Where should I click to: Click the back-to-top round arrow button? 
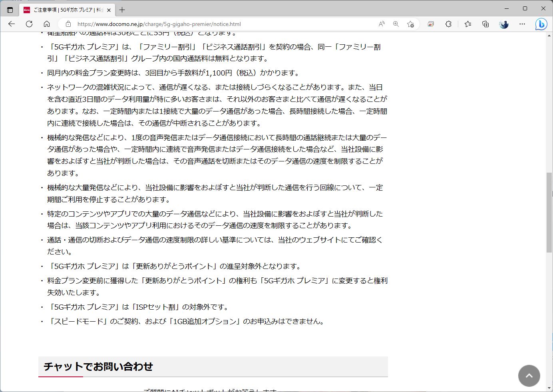click(x=529, y=376)
